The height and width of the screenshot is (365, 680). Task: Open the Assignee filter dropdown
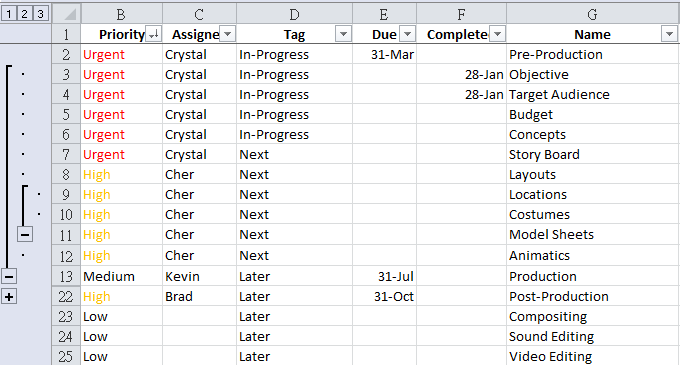pyautogui.click(x=228, y=34)
